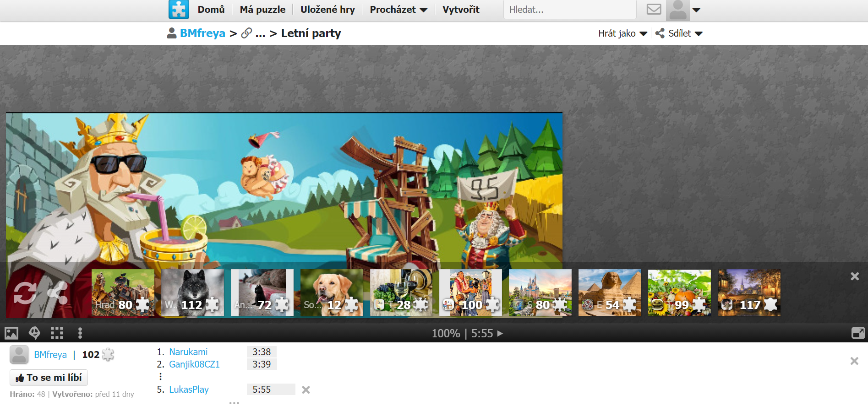The image size is (868, 406).
Task: Restart the puzzle with the refresh icon
Action: 25,293
